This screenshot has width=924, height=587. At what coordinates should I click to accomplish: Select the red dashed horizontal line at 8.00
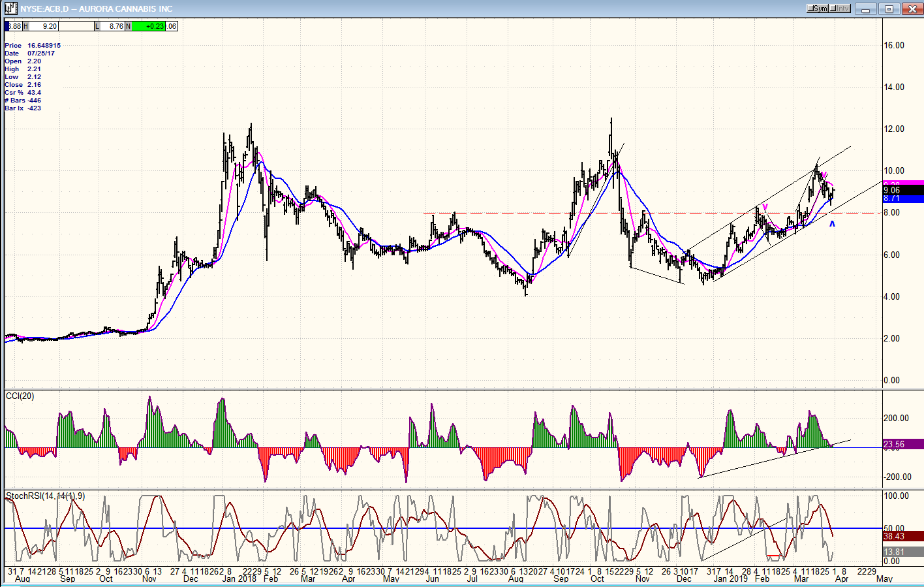[x=522, y=213]
